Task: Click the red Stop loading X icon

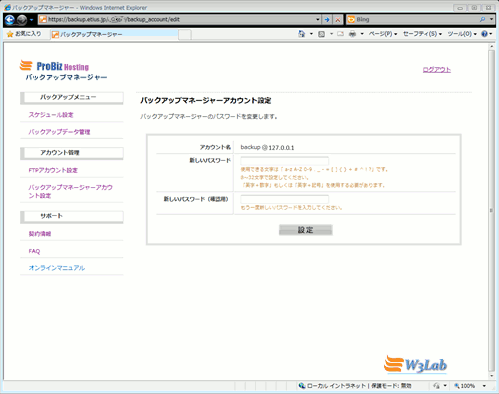Action: [x=338, y=20]
